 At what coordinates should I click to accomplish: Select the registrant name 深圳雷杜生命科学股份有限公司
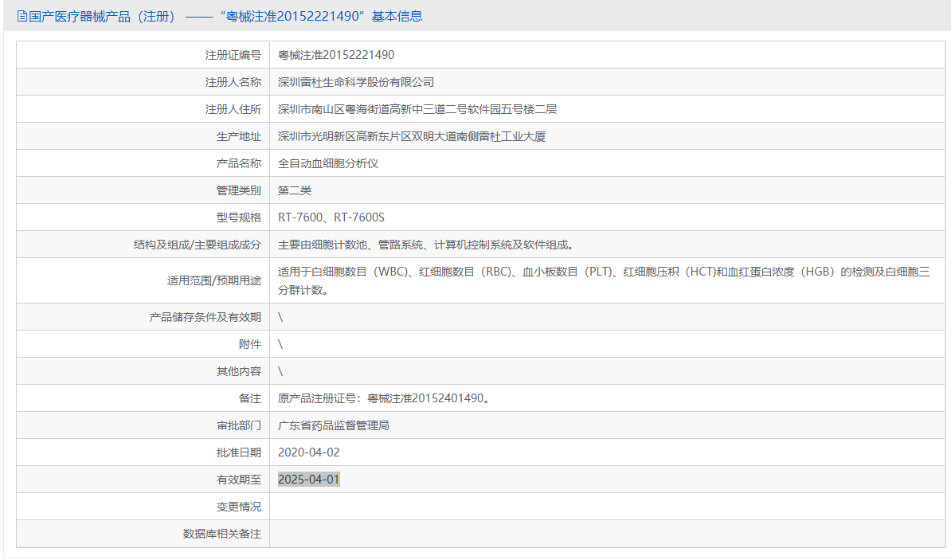click(x=355, y=82)
